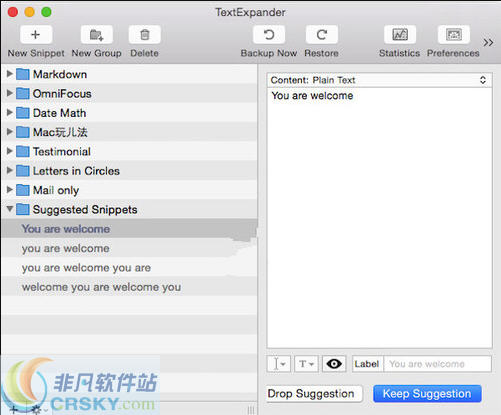Click the Backup Now icon
Image resolution: width=501 pixels, height=415 pixels.
(x=269, y=35)
